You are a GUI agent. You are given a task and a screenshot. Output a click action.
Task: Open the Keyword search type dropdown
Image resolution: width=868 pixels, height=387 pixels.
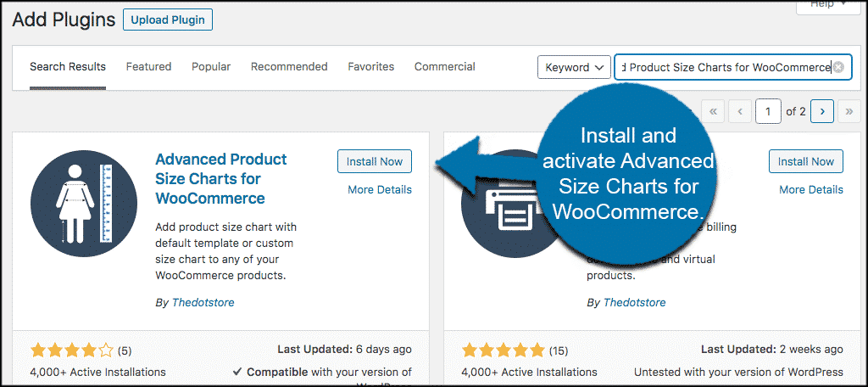coord(574,67)
